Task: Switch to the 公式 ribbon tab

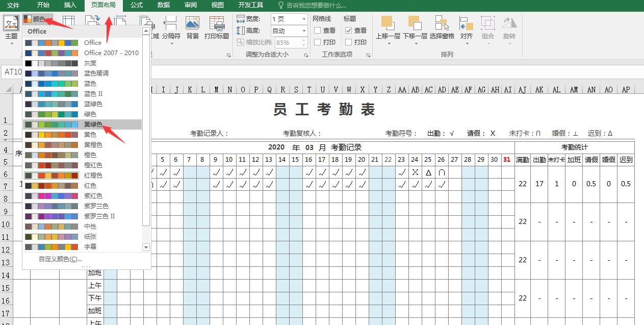Action: pyautogui.click(x=136, y=6)
